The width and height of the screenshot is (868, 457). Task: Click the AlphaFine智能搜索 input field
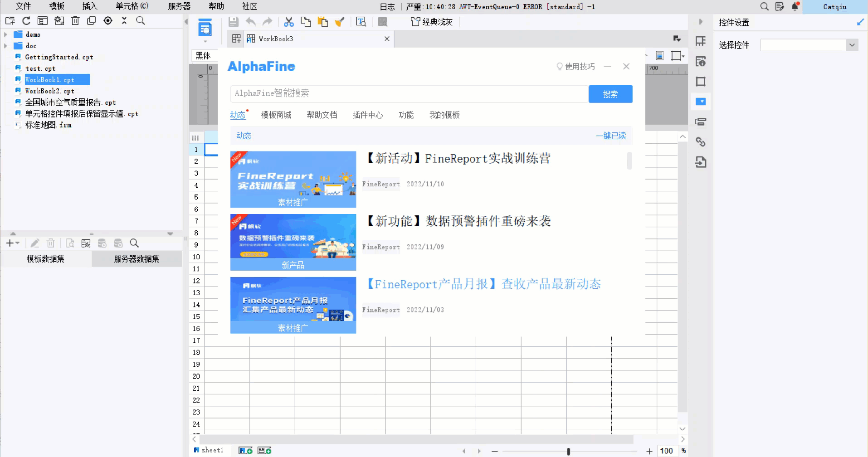click(410, 94)
